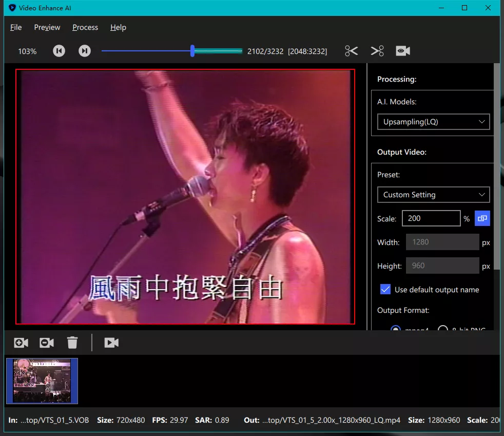Image resolution: width=504 pixels, height=436 pixels.
Task: Select the VTS_01_5 video thumbnail
Action: click(x=42, y=381)
